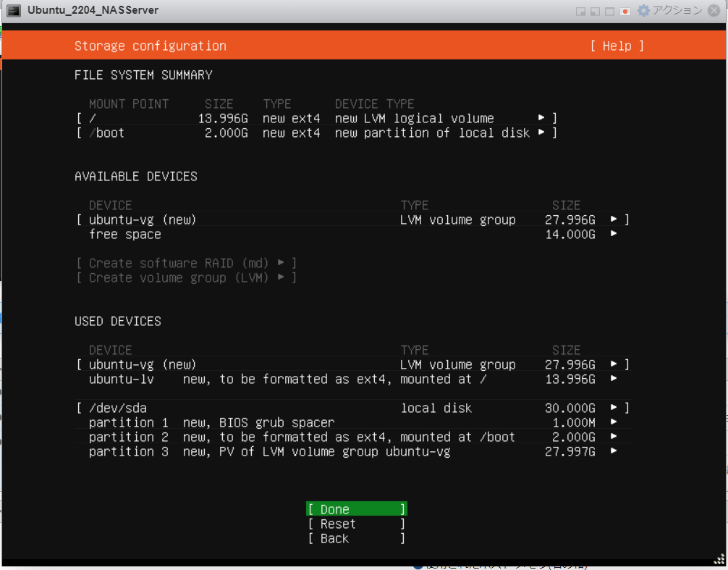Click the 13.996G size in file system summary
Image resolution: width=728 pixels, height=570 pixels.
click(x=223, y=119)
